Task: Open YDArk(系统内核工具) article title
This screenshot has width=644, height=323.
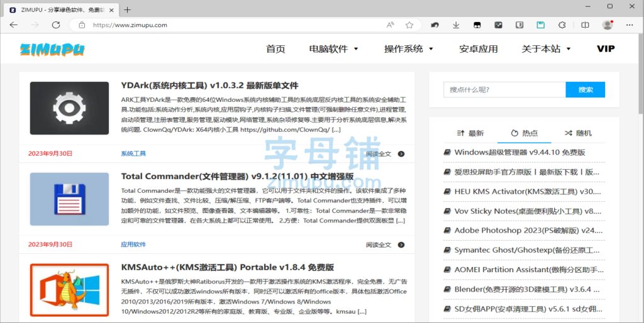Action: click(209, 86)
